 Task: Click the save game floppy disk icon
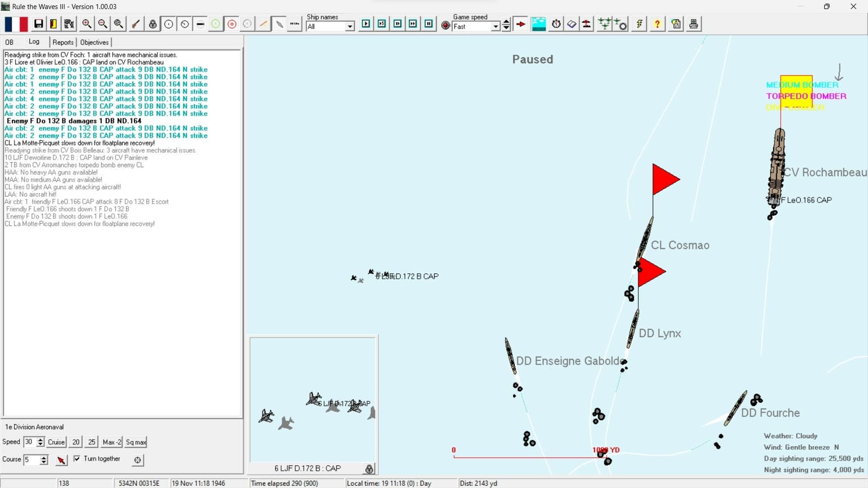(x=39, y=24)
